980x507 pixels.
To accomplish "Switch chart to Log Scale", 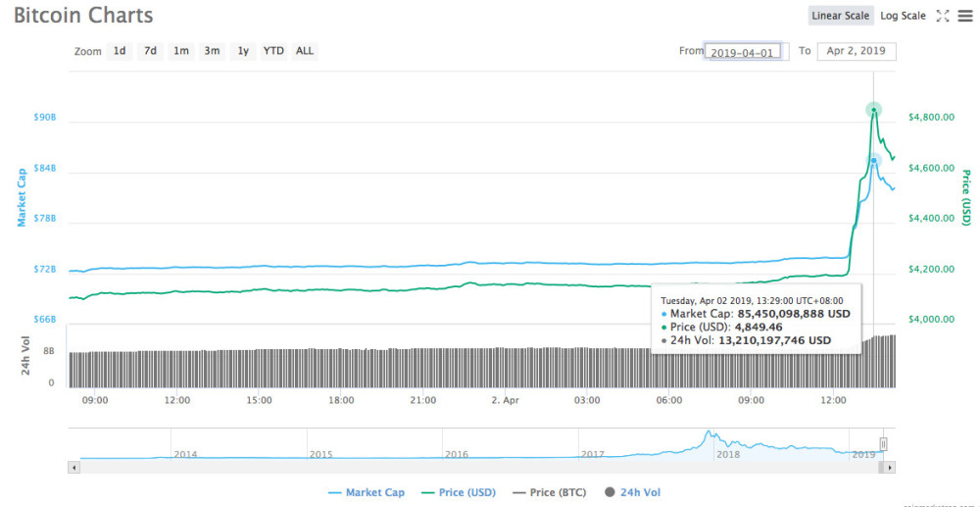I will coord(904,16).
